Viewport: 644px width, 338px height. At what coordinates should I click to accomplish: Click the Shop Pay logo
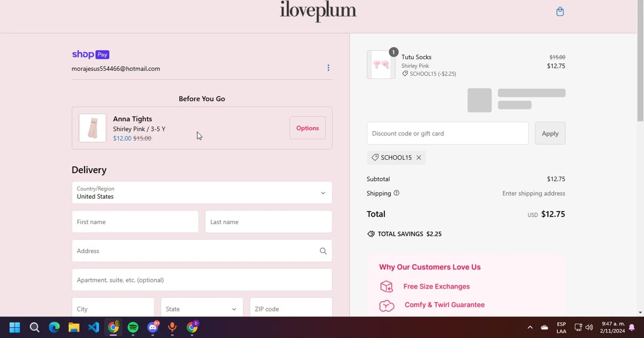point(91,54)
